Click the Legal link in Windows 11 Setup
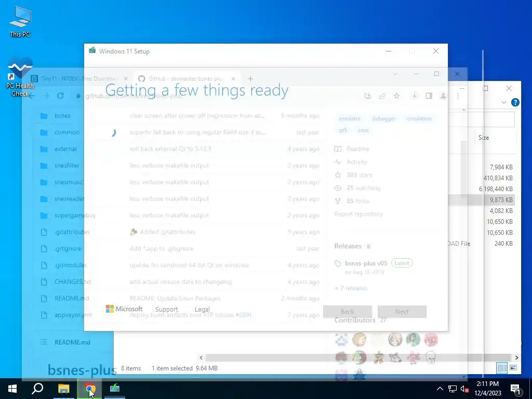The image size is (532, 399). [202, 309]
